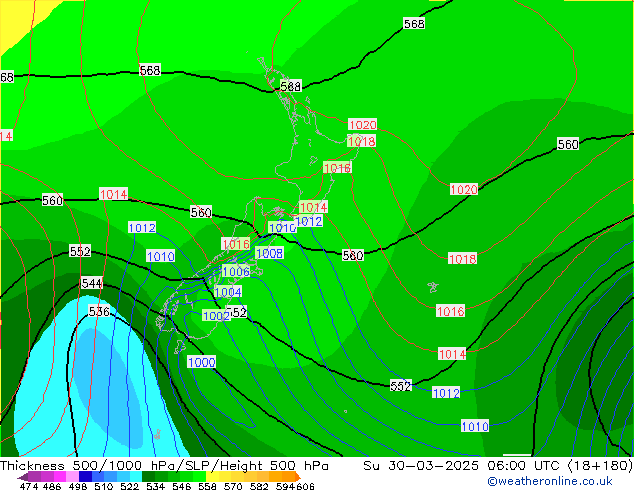Click the blue 1000 isobar label
634x490 pixels.
click(x=201, y=362)
